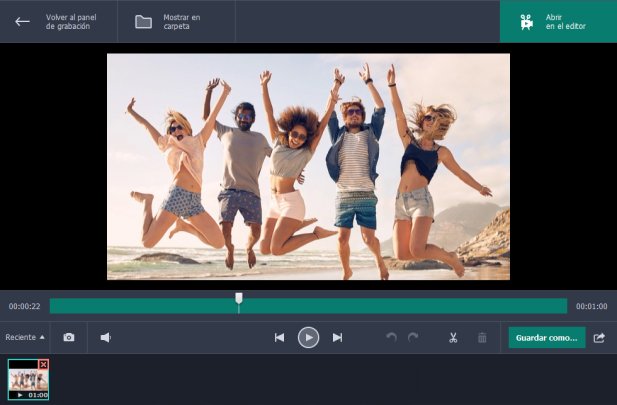Play the video preview
617x405 pixels.
(308, 337)
